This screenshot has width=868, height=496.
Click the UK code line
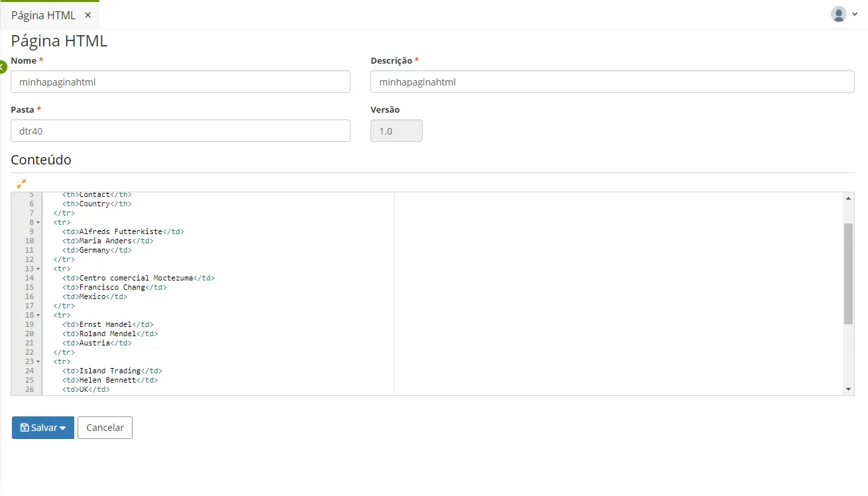pos(86,389)
